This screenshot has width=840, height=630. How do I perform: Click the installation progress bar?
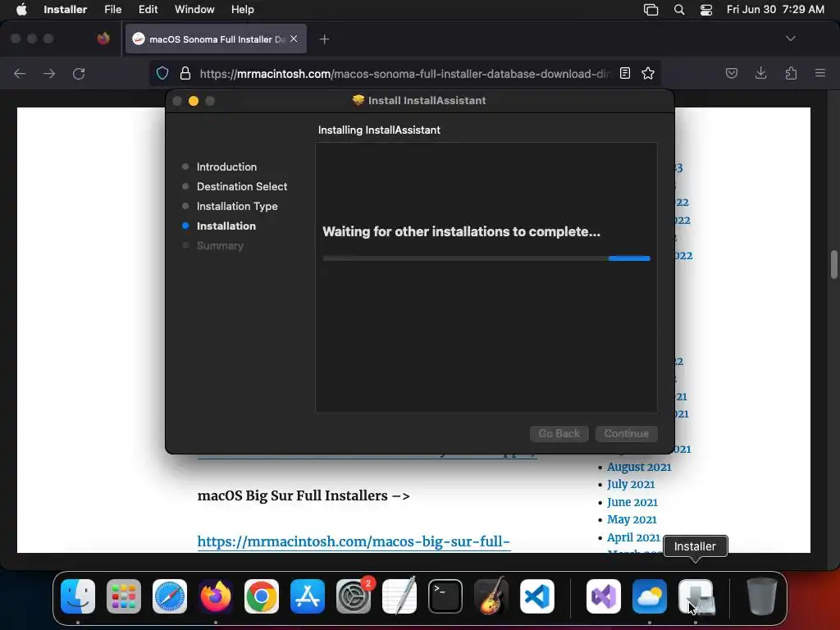486,258
